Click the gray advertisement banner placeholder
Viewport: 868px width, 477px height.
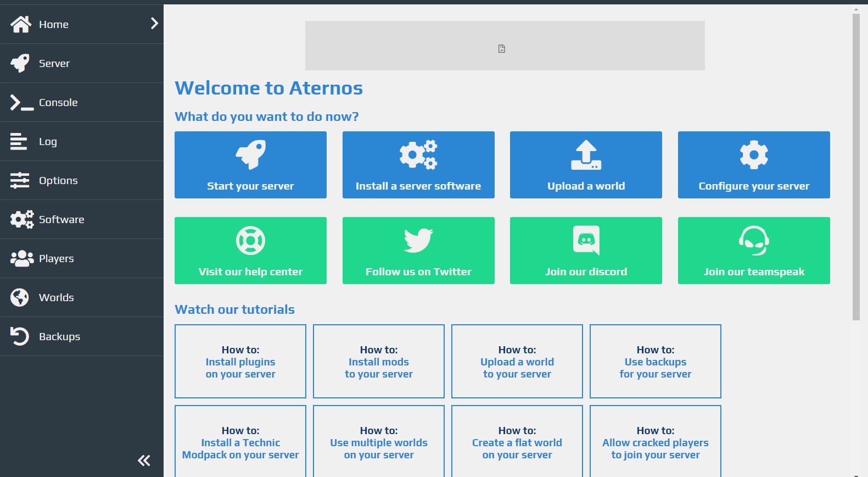505,46
